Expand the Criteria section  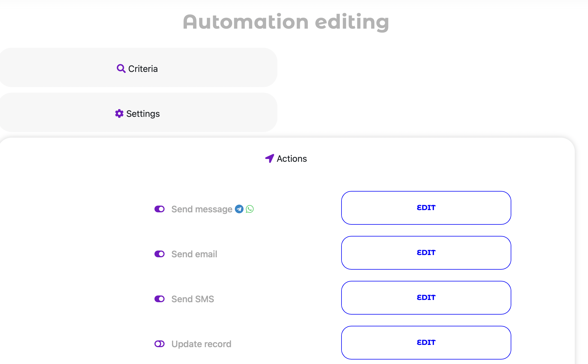point(138,67)
